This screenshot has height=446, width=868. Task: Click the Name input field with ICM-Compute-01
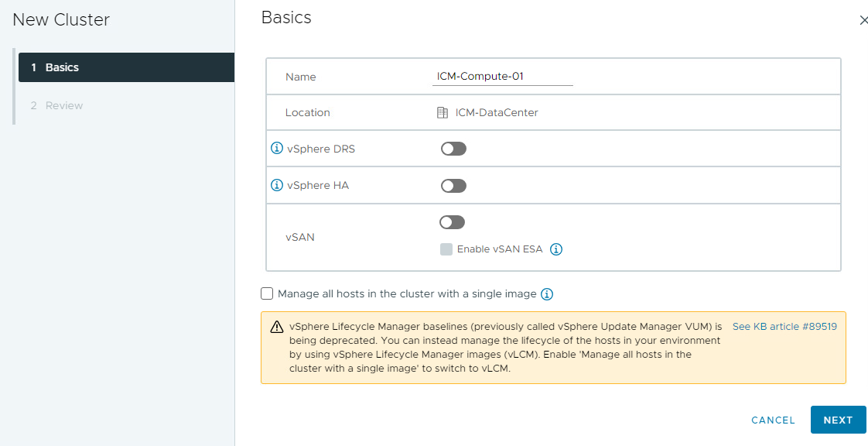(x=502, y=77)
